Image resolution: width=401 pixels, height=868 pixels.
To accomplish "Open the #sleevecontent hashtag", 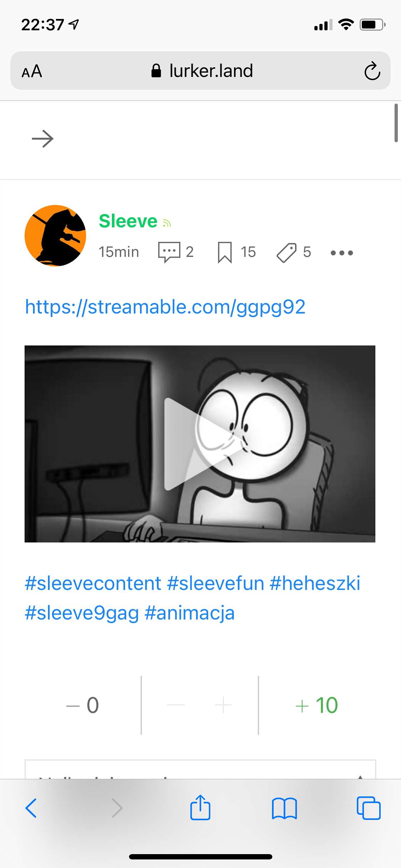I will (93, 583).
